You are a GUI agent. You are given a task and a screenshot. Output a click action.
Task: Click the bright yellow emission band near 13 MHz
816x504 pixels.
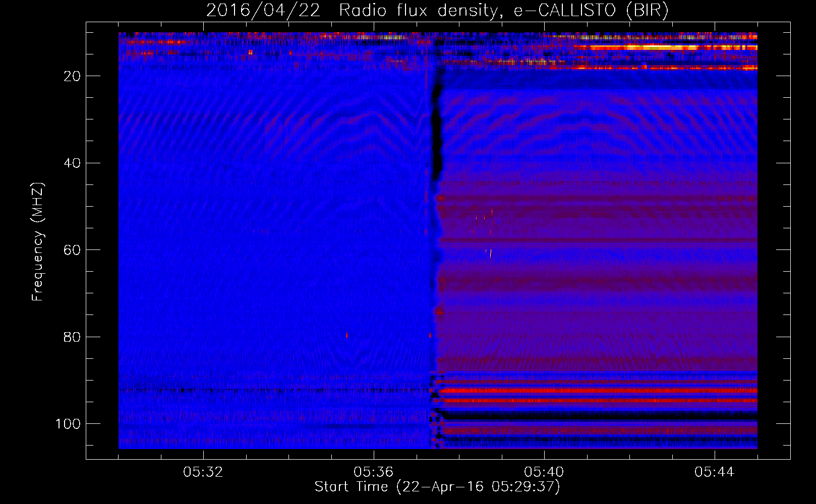(666, 47)
